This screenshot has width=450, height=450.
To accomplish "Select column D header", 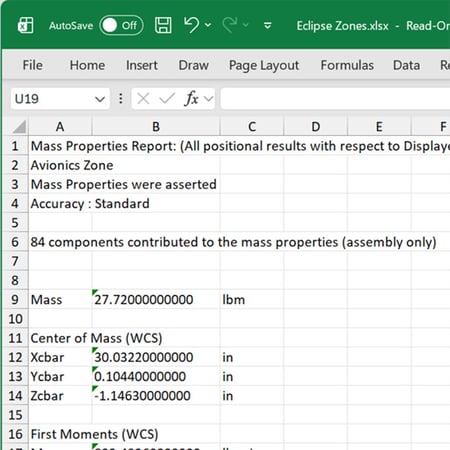I will pos(316,127).
